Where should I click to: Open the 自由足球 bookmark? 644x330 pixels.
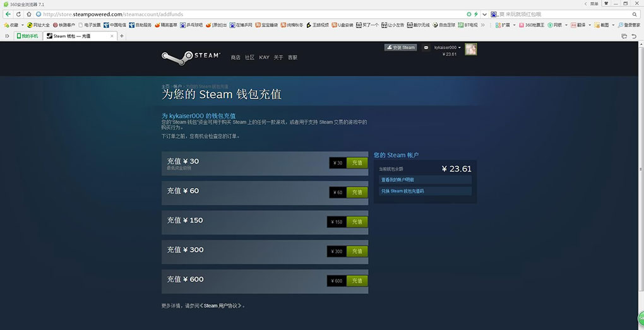[x=444, y=25]
